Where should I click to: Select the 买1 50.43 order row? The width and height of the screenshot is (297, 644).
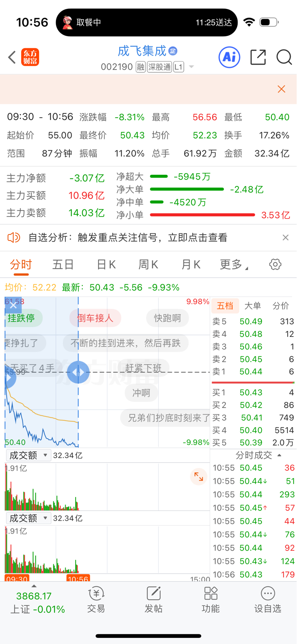coord(253,392)
